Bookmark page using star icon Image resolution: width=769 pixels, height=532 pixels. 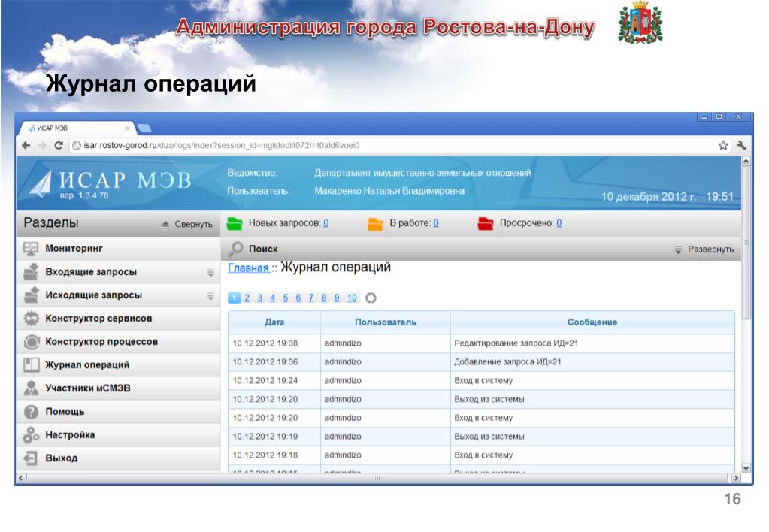pyautogui.click(x=723, y=145)
